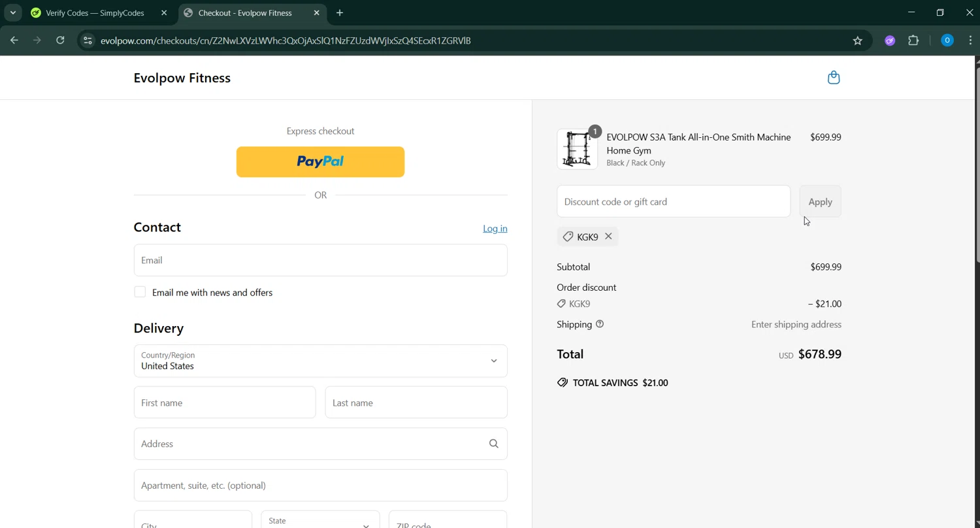
Task: Open the tab search dropdown arrow
Action: tap(12, 13)
